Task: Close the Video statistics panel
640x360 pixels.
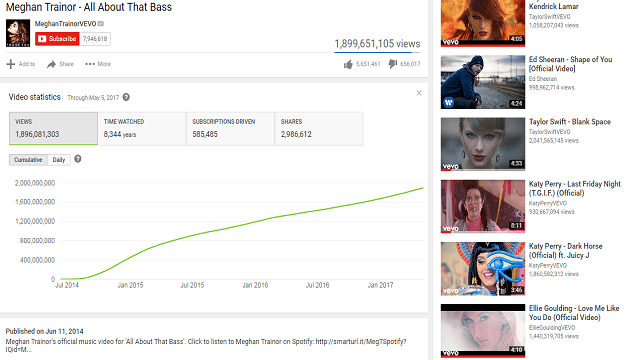Action: [419, 93]
